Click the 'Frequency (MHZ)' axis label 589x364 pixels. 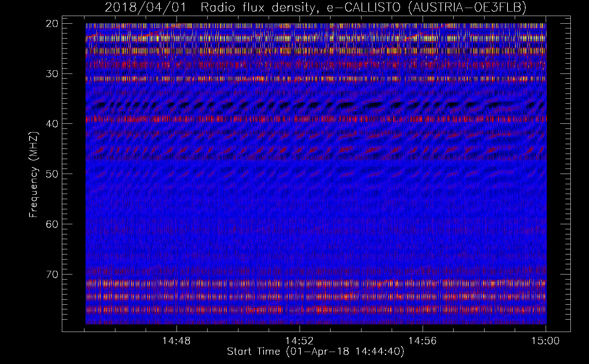33,174
